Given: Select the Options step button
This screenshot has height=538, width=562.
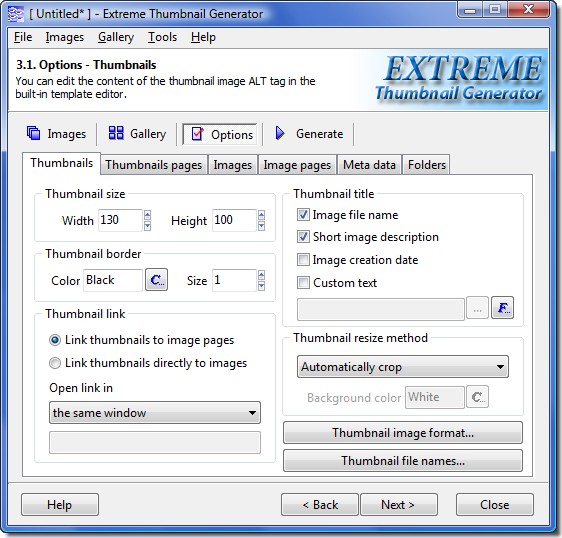Looking at the screenshot, I should click(x=219, y=134).
